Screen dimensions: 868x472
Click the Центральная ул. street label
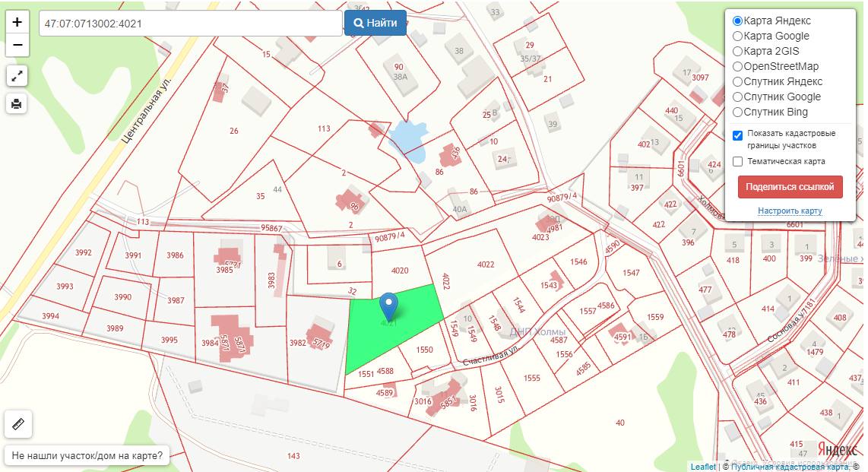pyautogui.click(x=146, y=111)
